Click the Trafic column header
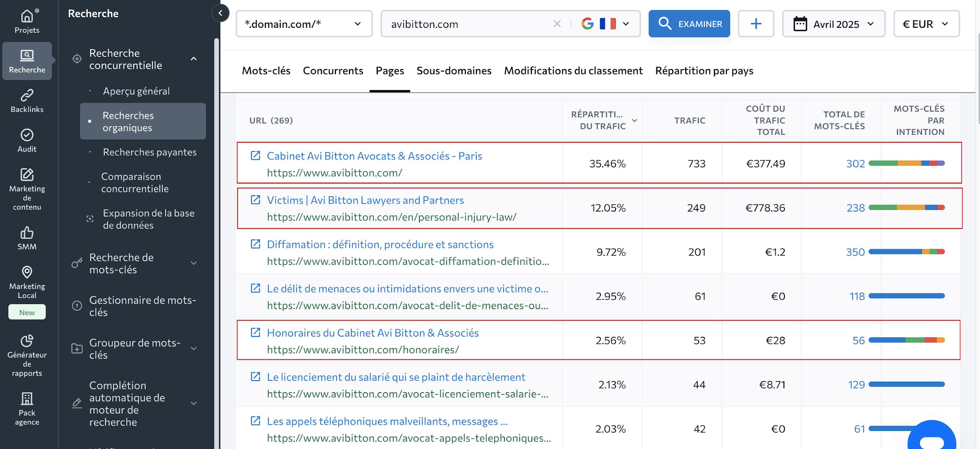The width and height of the screenshot is (980, 449). point(690,120)
